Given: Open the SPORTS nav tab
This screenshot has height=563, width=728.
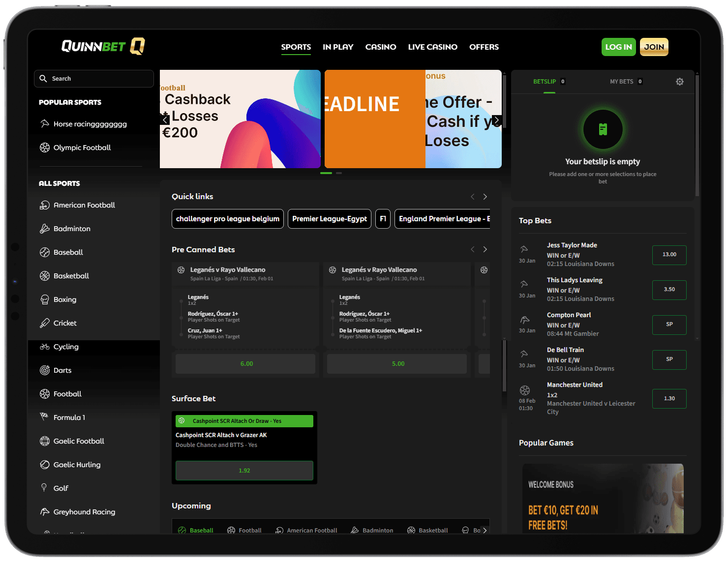Looking at the screenshot, I should (296, 47).
